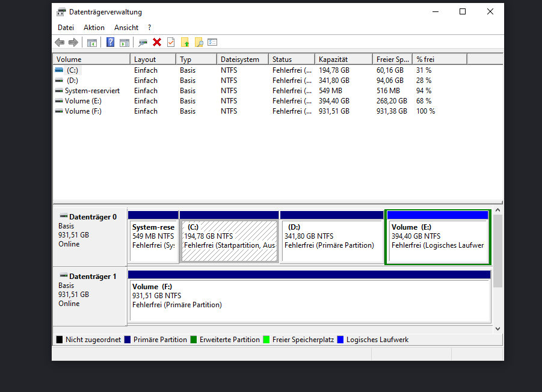Sort by the Volume column header
This screenshot has height=392, width=542.
pos(91,60)
